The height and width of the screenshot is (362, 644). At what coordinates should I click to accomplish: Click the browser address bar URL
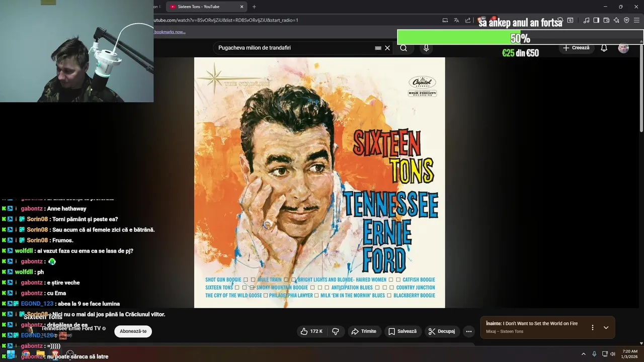point(226,20)
